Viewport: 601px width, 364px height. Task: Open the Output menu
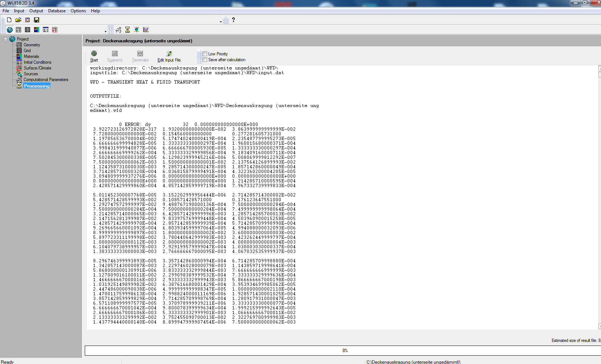[36, 11]
